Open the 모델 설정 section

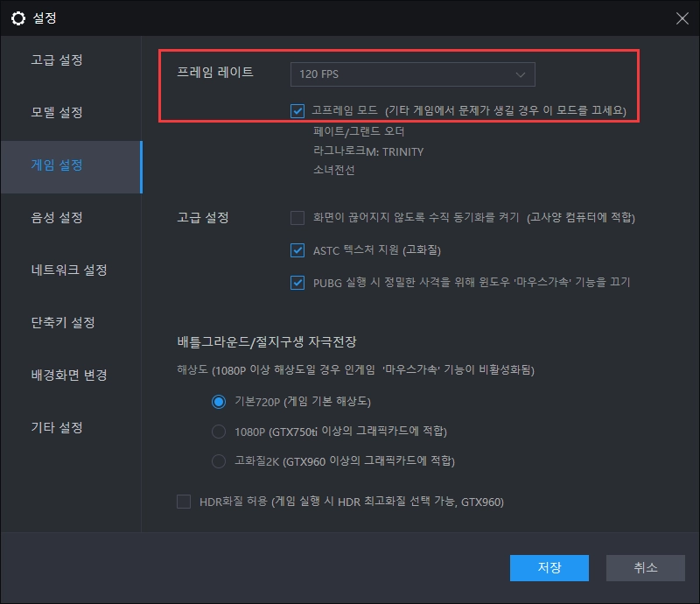(59, 112)
